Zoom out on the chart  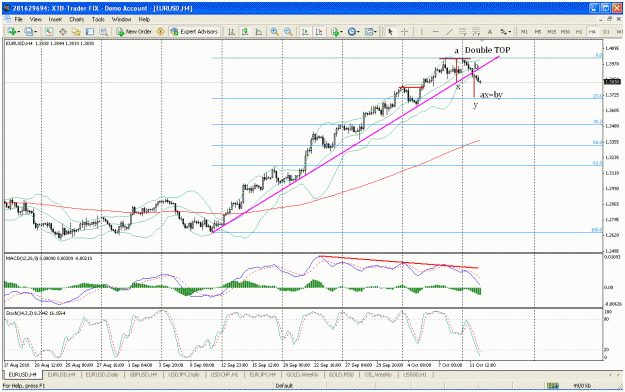tap(288, 32)
